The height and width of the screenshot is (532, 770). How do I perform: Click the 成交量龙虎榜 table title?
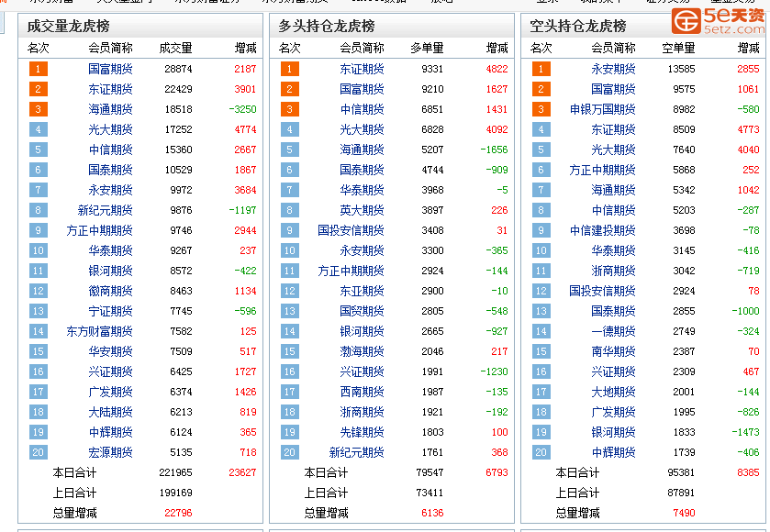click(68, 26)
